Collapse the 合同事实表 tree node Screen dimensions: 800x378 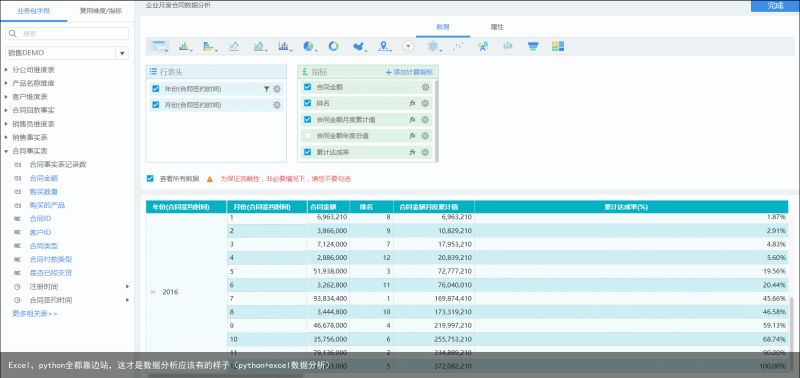click(x=6, y=151)
